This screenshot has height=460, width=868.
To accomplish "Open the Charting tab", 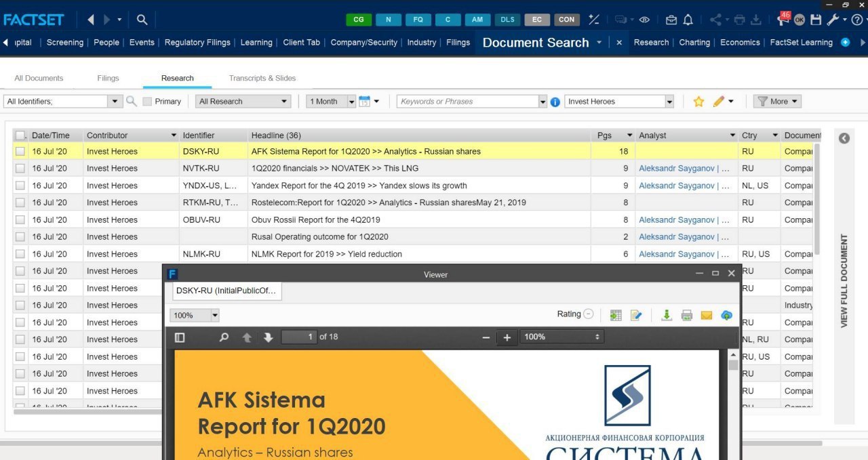I will 694,42.
